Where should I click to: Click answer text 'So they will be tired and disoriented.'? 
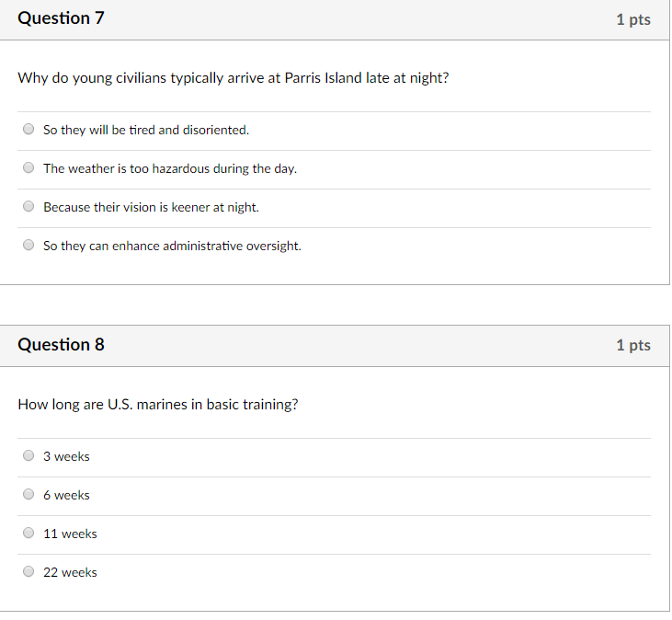(x=146, y=130)
